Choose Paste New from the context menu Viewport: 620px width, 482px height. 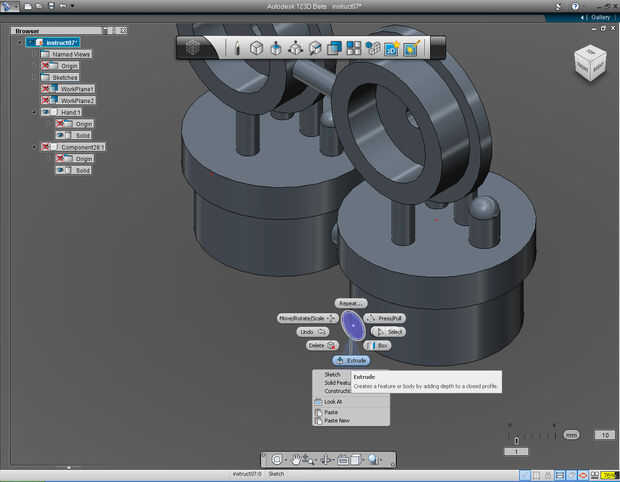click(337, 421)
